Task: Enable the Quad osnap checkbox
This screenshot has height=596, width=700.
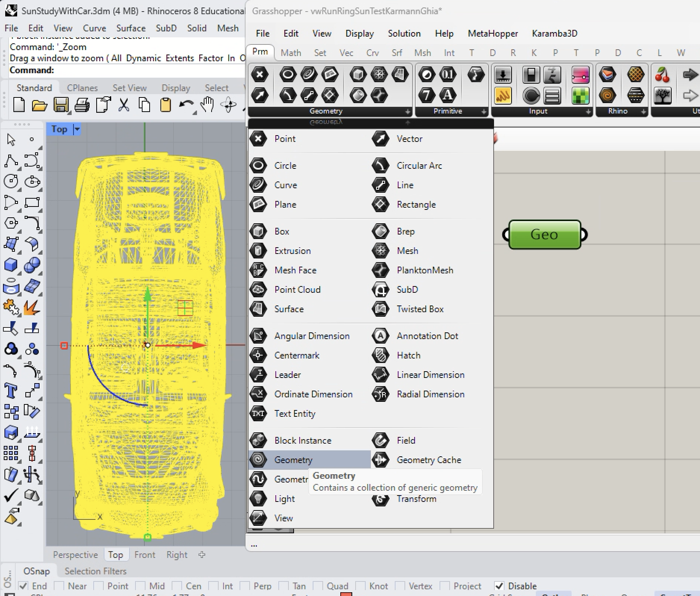Action: click(x=318, y=586)
